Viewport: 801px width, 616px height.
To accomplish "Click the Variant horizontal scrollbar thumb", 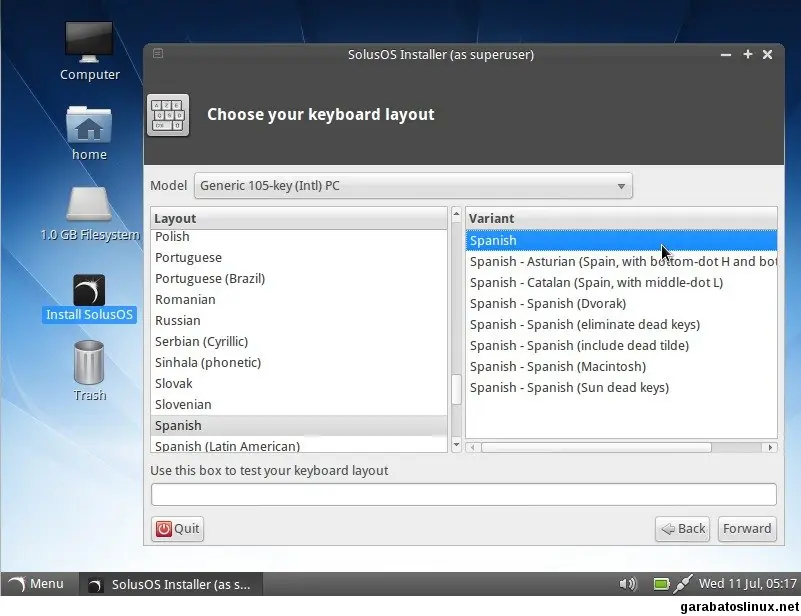I will 596,447.
